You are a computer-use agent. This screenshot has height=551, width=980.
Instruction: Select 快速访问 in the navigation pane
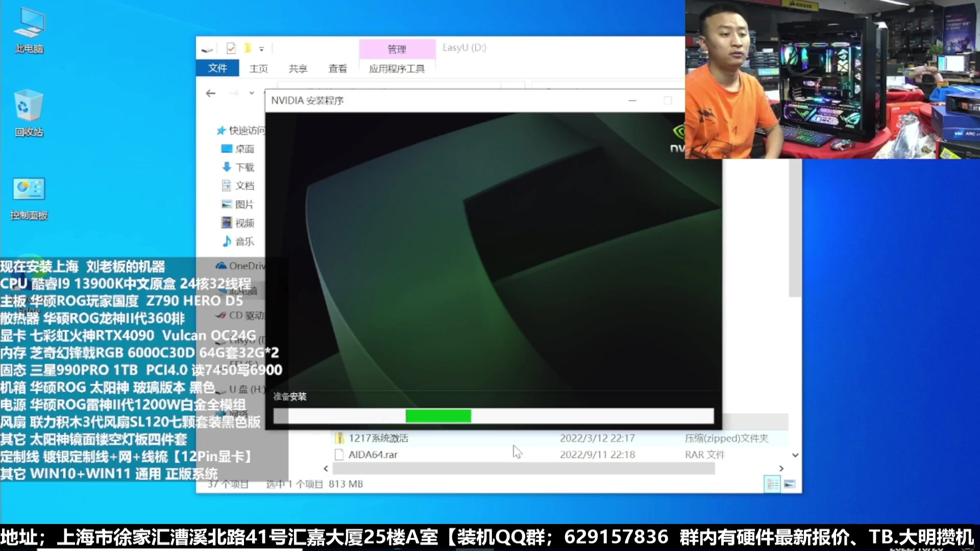[x=240, y=131]
